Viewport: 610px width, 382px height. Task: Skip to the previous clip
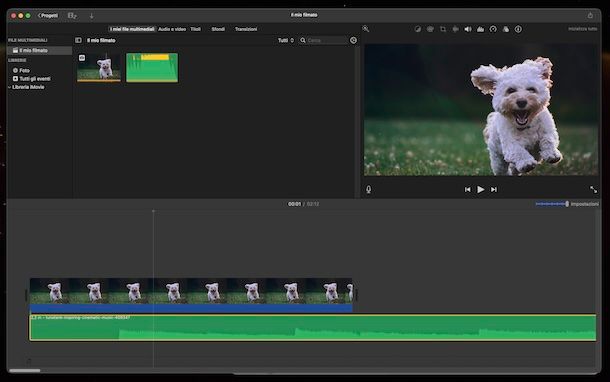pyautogui.click(x=468, y=189)
